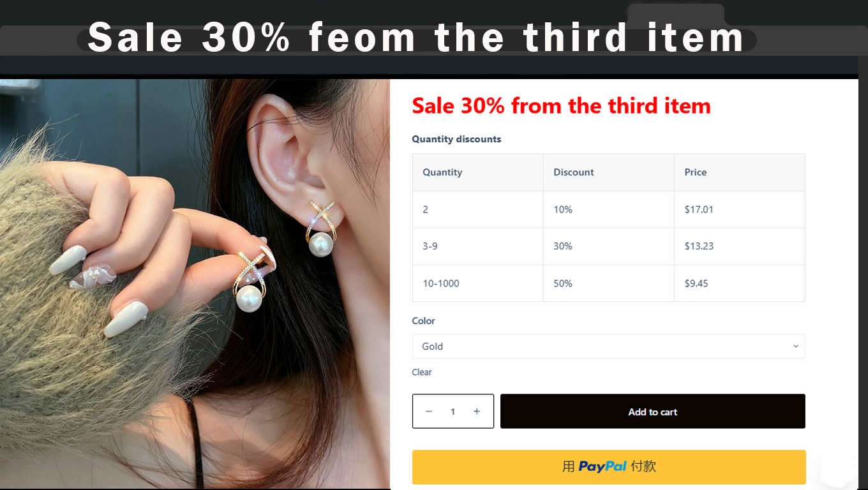Click the 50% discount cell
Image resolution: width=868 pixels, height=490 pixels.
pyautogui.click(x=609, y=283)
